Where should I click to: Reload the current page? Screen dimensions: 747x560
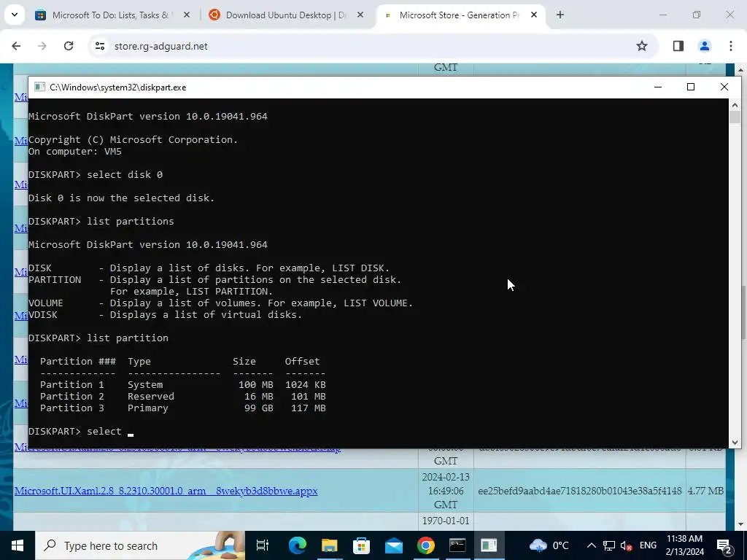69,46
